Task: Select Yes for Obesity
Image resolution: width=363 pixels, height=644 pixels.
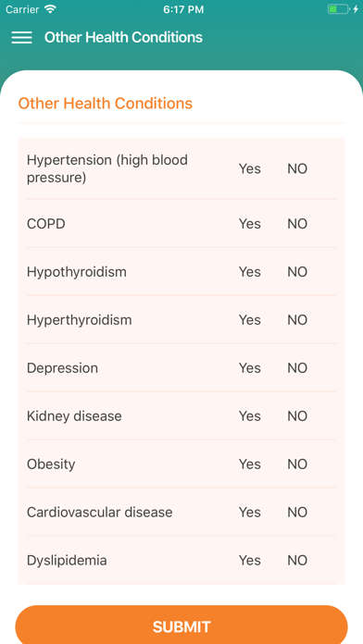Action: 249,464
